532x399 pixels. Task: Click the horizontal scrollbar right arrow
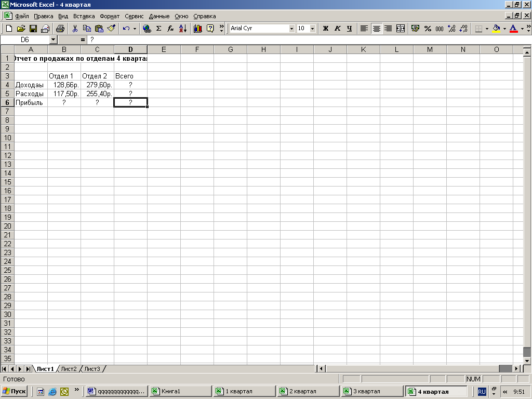coord(516,368)
